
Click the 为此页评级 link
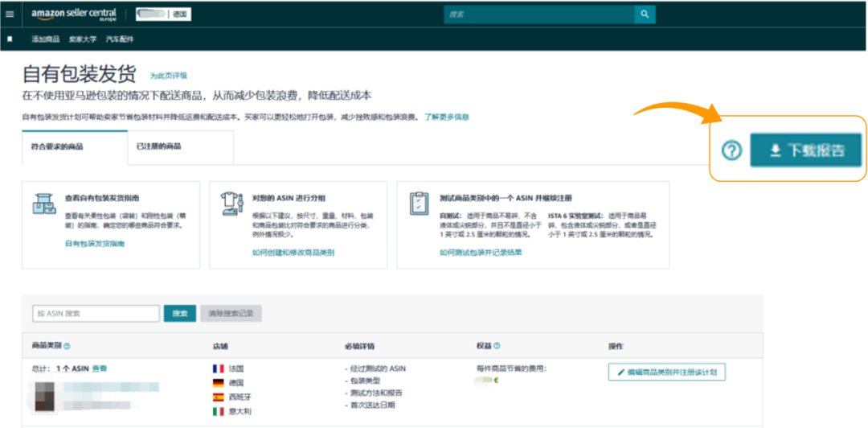pyautogui.click(x=168, y=76)
